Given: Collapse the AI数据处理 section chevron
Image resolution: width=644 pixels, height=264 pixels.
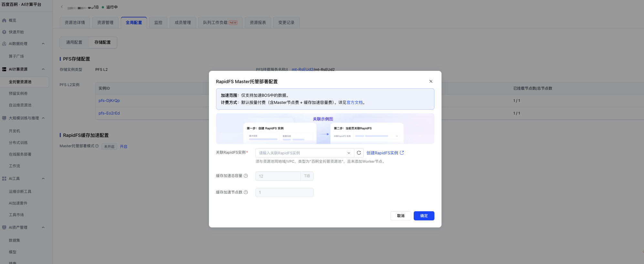Looking at the screenshot, I should (43, 44).
